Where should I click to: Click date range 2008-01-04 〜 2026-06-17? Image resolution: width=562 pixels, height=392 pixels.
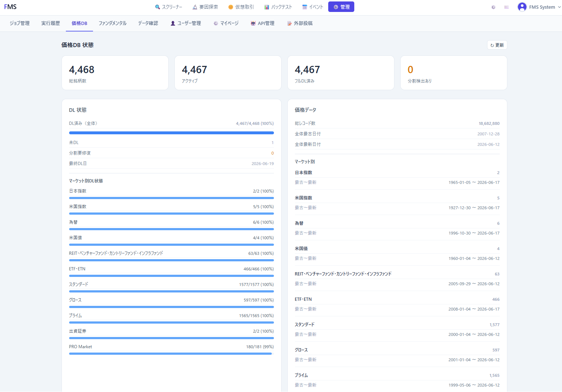(x=474, y=309)
